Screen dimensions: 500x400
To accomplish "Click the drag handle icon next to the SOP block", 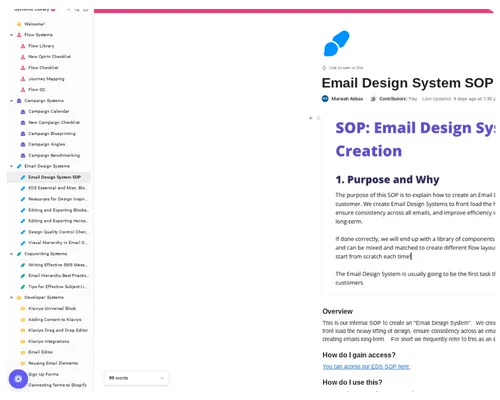I will click(318, 118).
